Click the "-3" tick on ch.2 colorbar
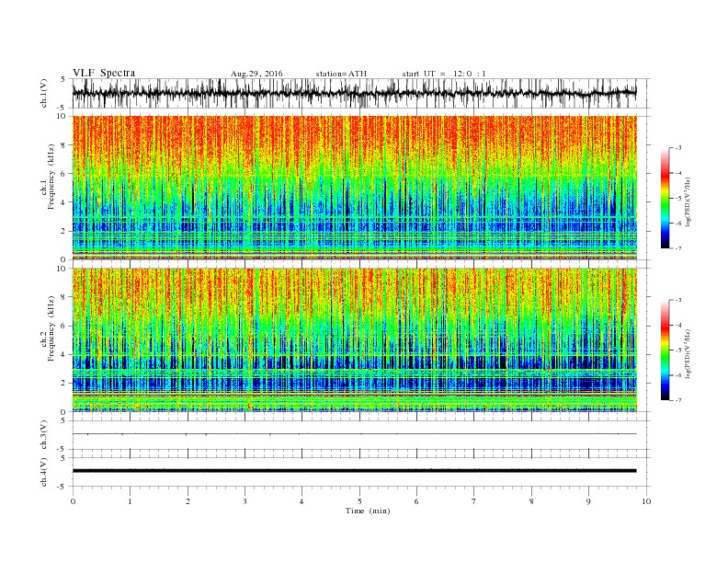 click(x=677, y=300)
